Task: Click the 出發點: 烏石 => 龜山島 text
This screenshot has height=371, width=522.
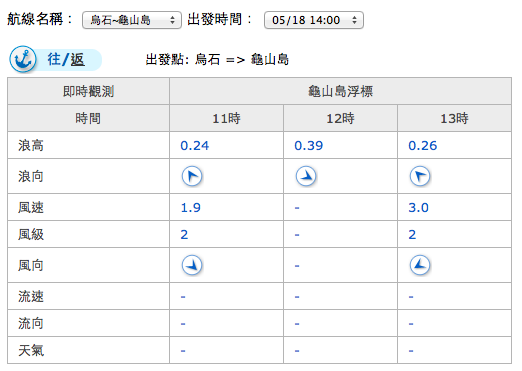Action: [217, 60]
